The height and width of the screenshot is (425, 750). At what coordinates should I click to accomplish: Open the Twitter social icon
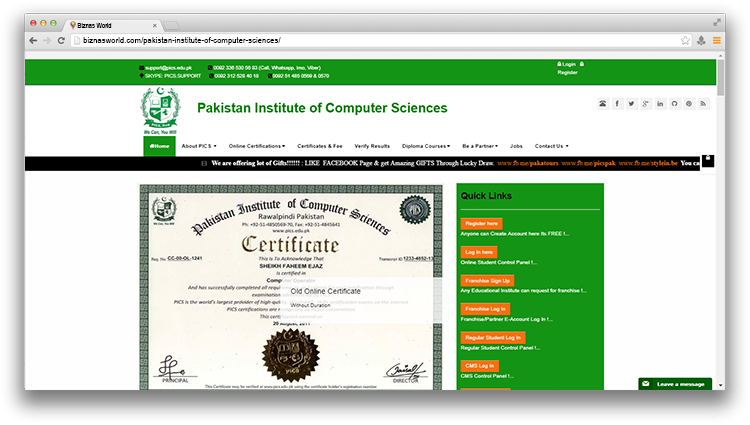[631, 103]
